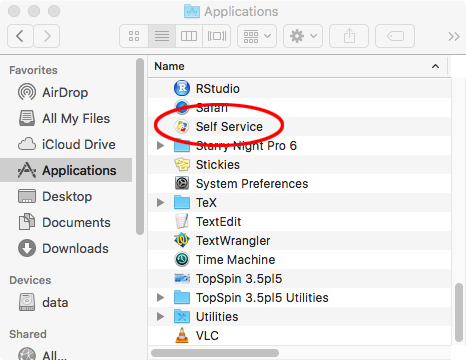Select All My Files in sidebar
466x360 pixels.
(x=66, y=118)
